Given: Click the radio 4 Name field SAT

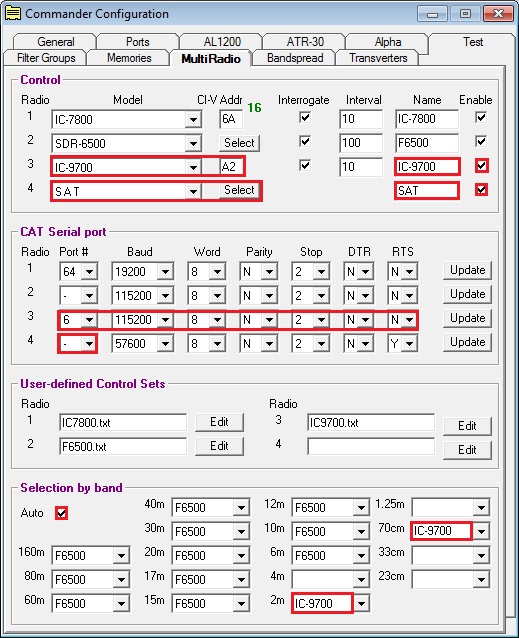Looking at the screenshot, I should click(426, 191).
